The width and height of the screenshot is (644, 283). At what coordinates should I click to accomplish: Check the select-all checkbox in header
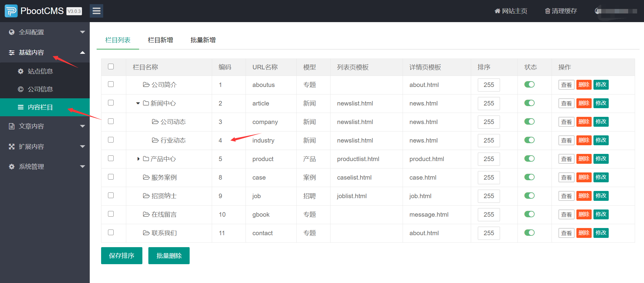point(111,66)
